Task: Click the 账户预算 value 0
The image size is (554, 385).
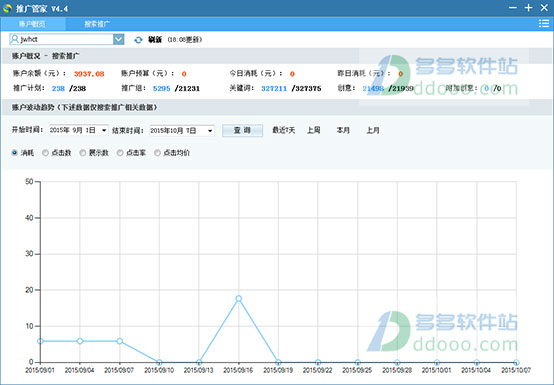Action: pyautogui.click(x=184, y=74)
